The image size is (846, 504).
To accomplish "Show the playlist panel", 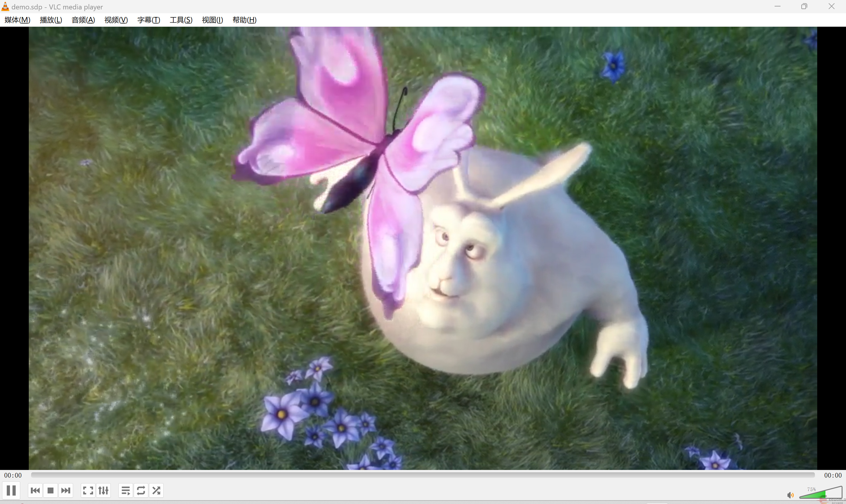I will (x=126, y=490).
